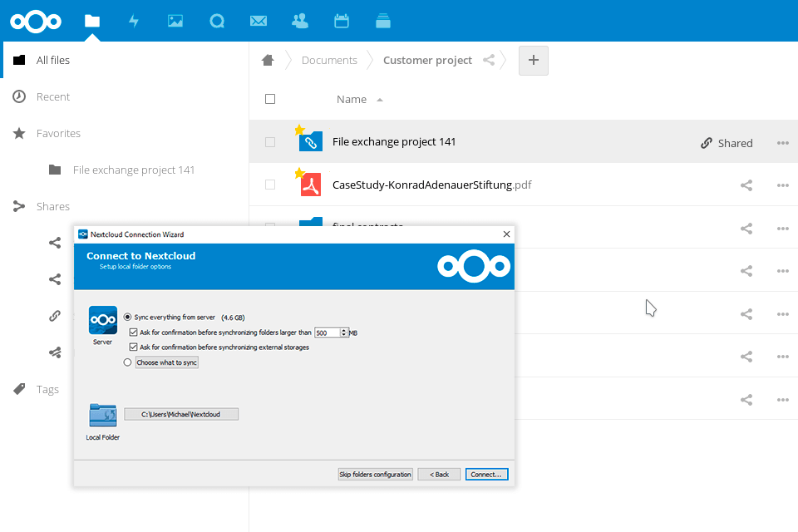
Task: Toggle confirmation for external storages checkbox
Action: coord(133,347)
